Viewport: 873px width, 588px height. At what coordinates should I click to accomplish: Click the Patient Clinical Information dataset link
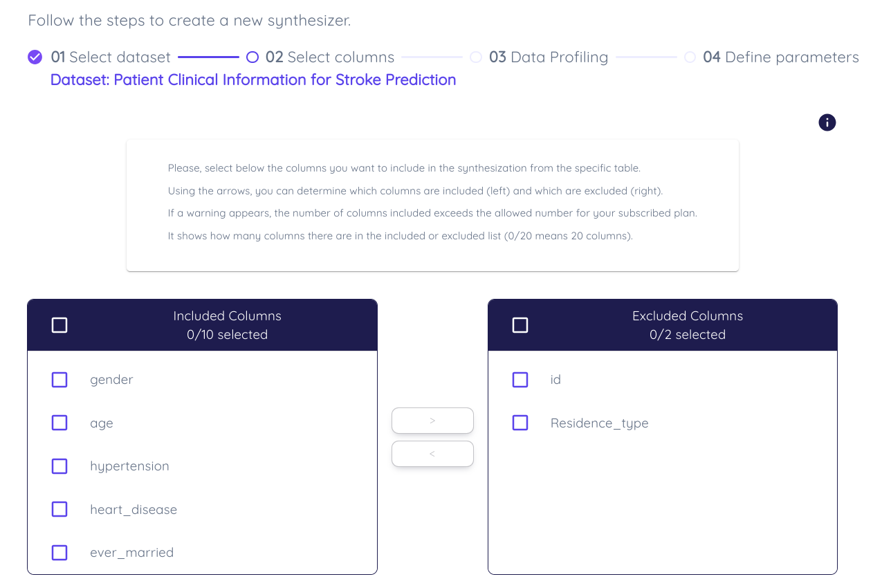click(253, 80)
